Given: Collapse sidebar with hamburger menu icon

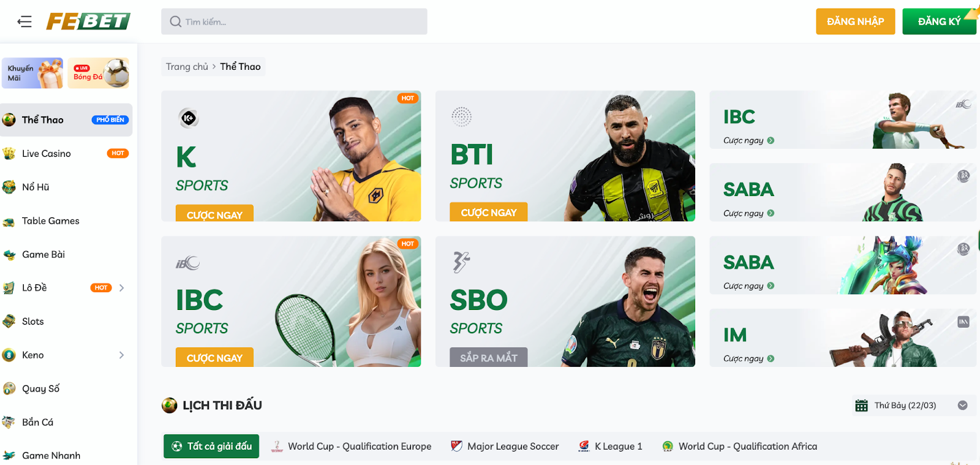Looking at the screenshot, I should [x=24, y=22].
